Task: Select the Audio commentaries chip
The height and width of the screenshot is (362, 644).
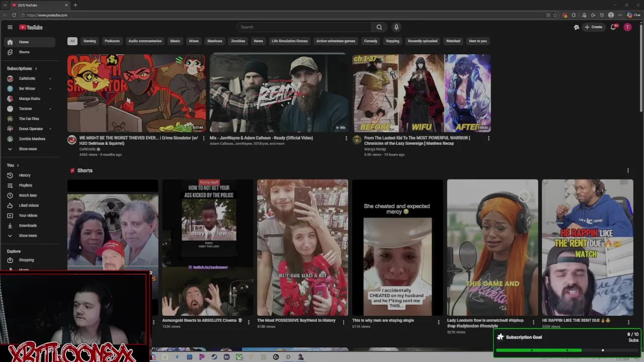Action: 145,41
